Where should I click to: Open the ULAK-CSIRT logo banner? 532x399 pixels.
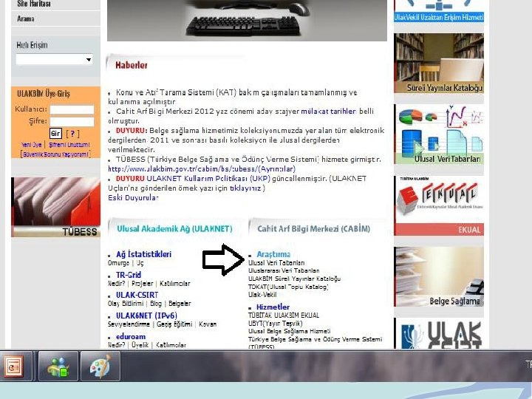pyautogui.click(x=439, y=333)
